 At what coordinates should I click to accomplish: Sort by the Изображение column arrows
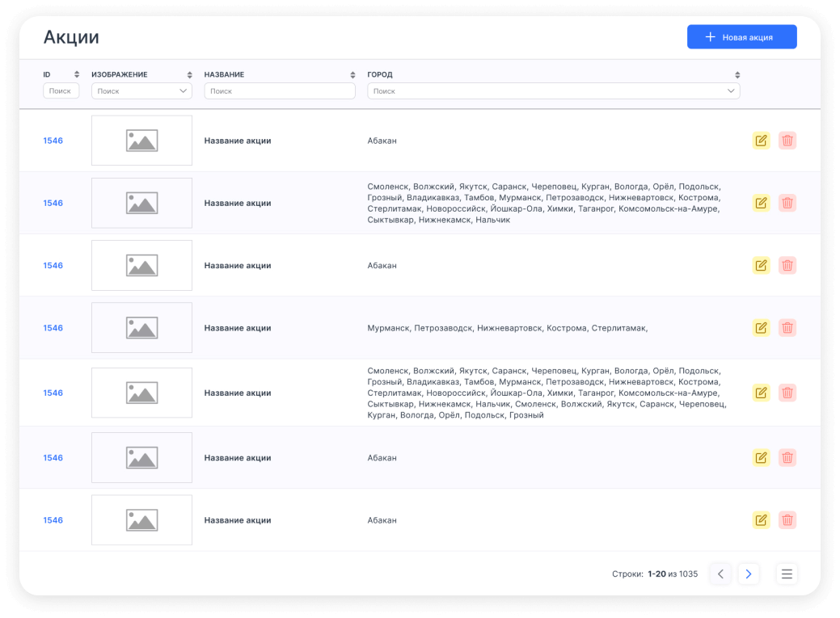189,75
